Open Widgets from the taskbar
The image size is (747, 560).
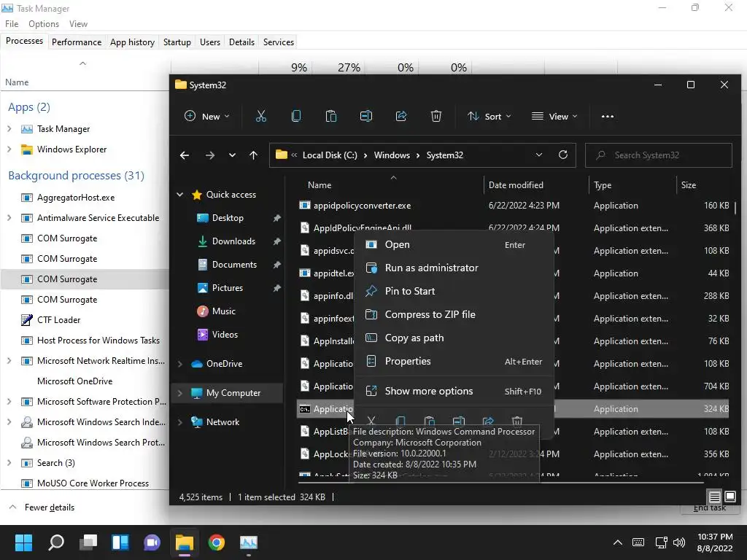(120, 542)
